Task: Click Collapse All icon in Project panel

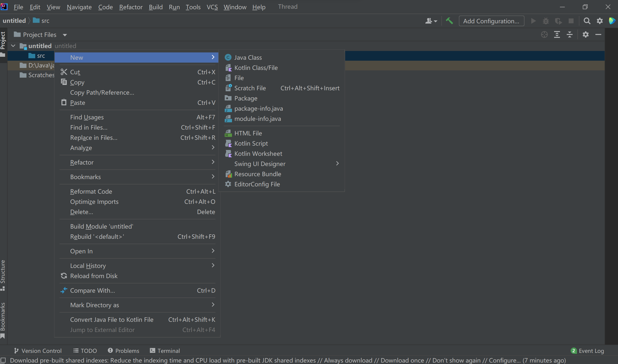Action: 570,35
